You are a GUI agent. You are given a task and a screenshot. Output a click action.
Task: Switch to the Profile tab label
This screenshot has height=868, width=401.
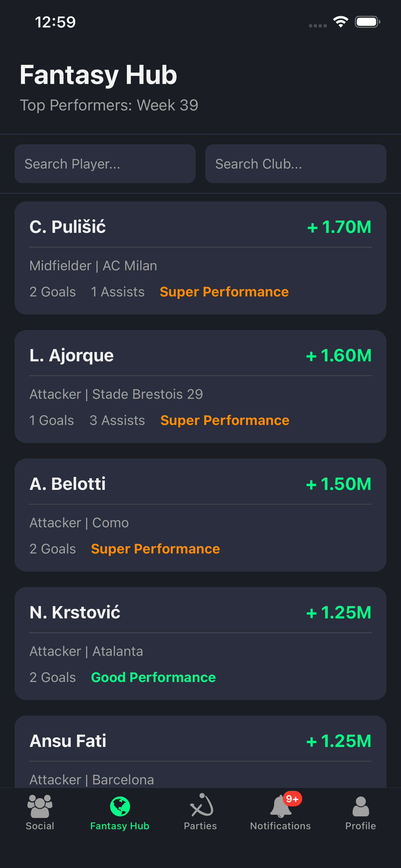tap(361, 826)
